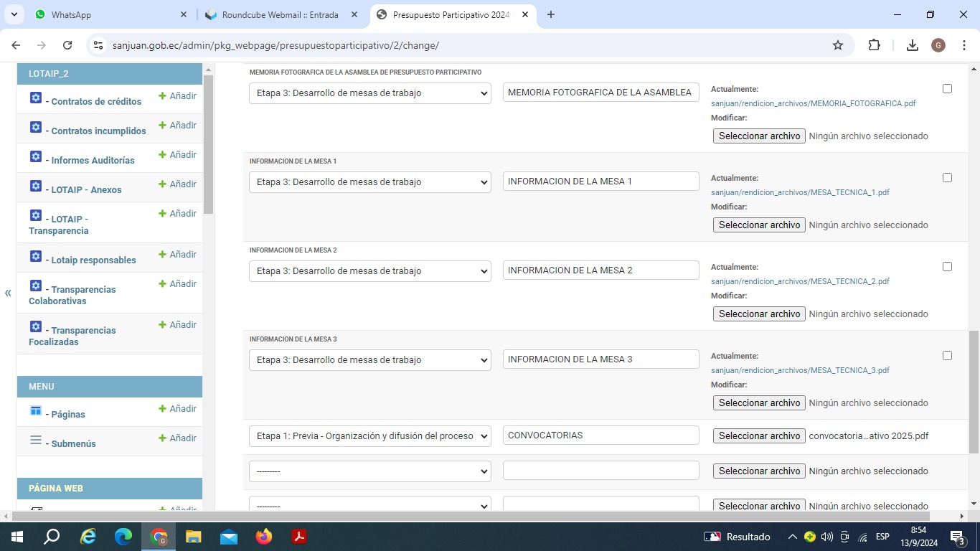The image size is (980, 551).
Task: Click the Submenús hamburger icon
Action: [36, 441]
